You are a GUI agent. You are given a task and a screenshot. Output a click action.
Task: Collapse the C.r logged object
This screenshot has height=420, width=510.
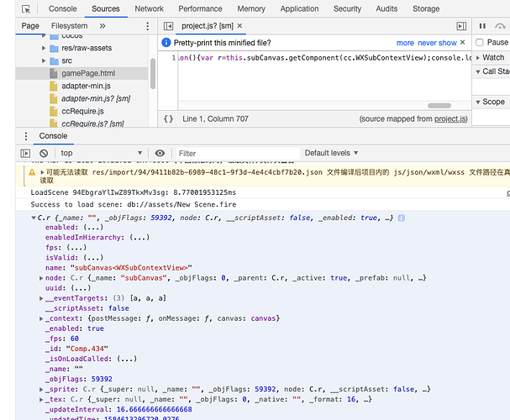click(33, 218)
